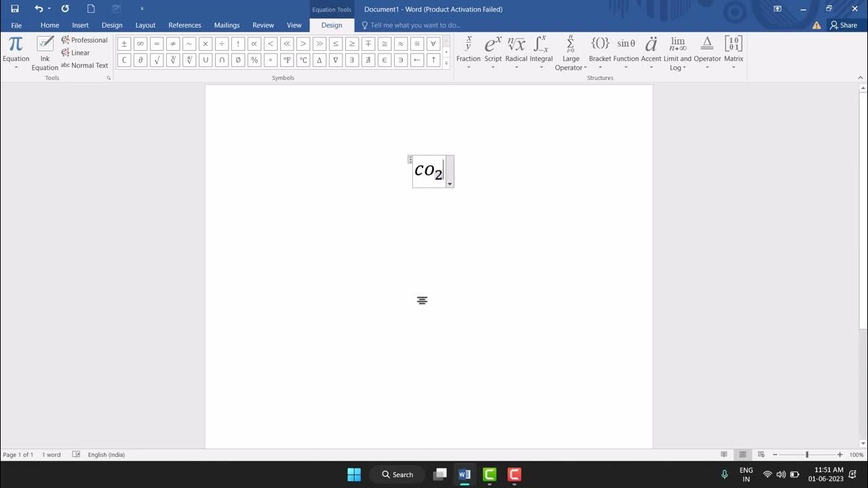Viewport: 868px width, 488px height.
Task: Insert the union symbol
Action: [205, 60]
